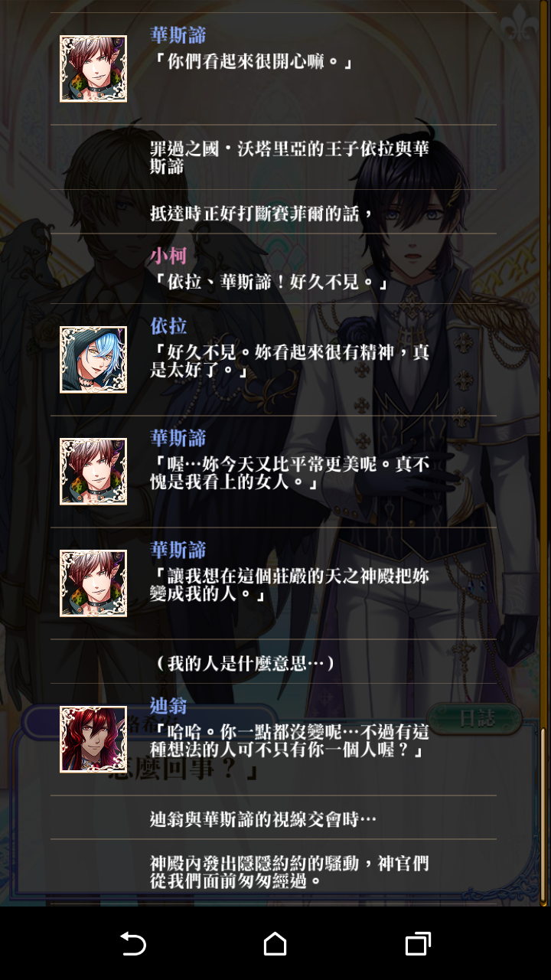Tap 華斯諦's avatar beside「變成我的人」line

pos(93,583)
